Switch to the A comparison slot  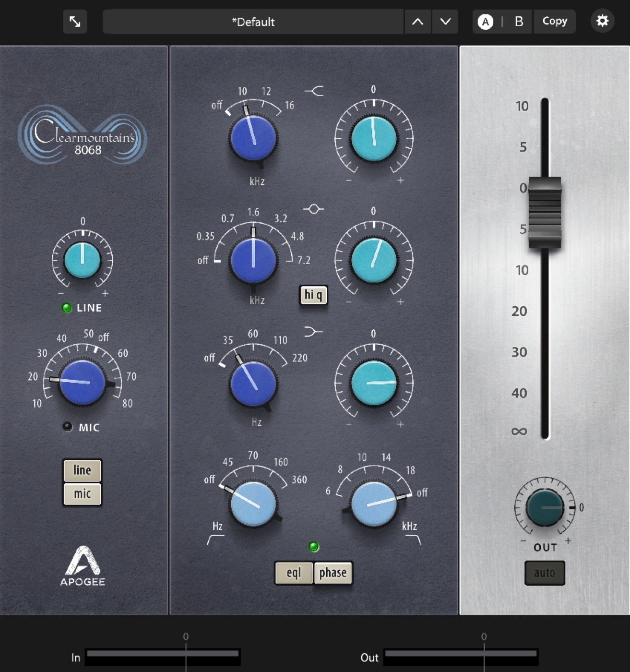pos(486,22)
